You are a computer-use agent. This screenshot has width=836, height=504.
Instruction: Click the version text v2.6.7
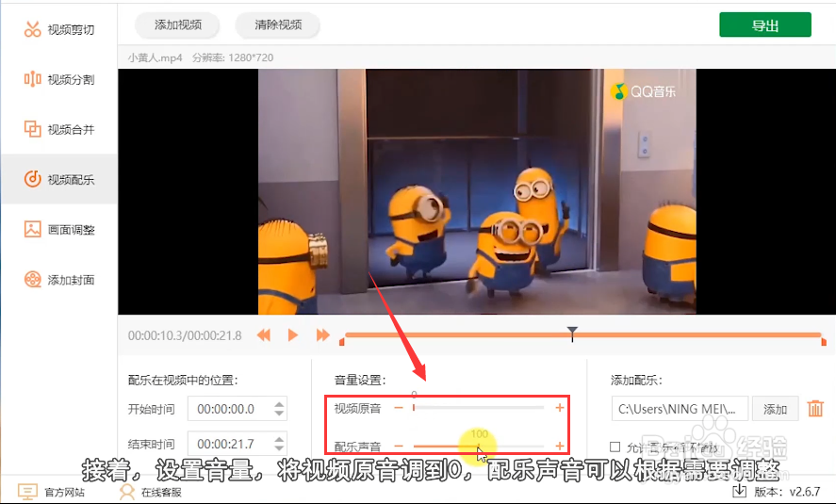[805, 492]
